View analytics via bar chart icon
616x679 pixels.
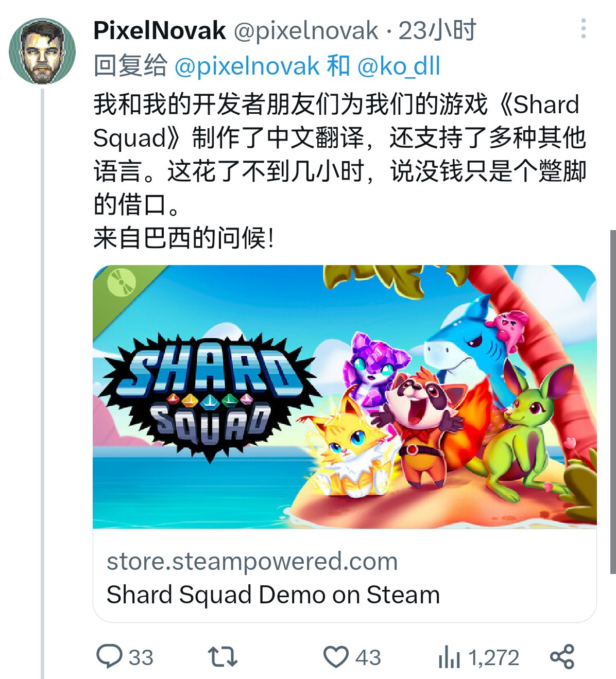point(449,657)
